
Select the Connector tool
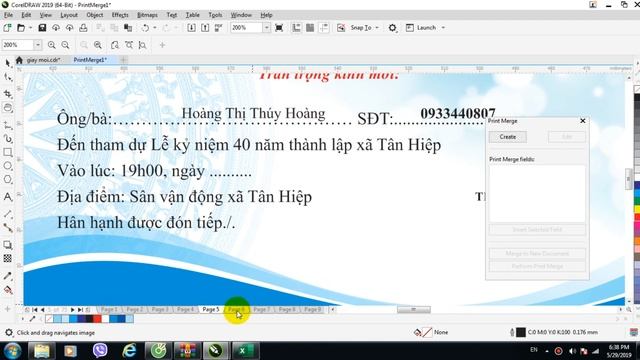pos(7,227)
